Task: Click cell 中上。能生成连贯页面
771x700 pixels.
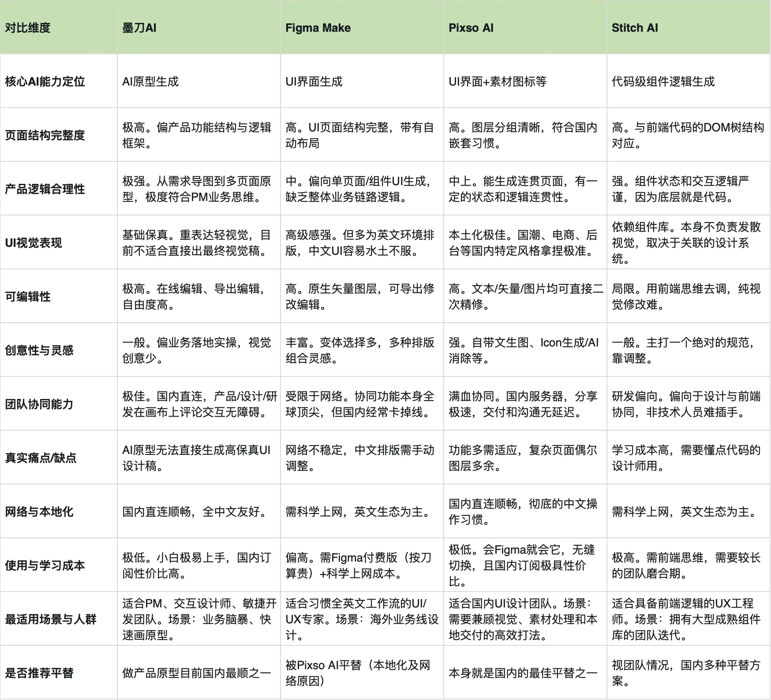Action: [x=525, y=189]
